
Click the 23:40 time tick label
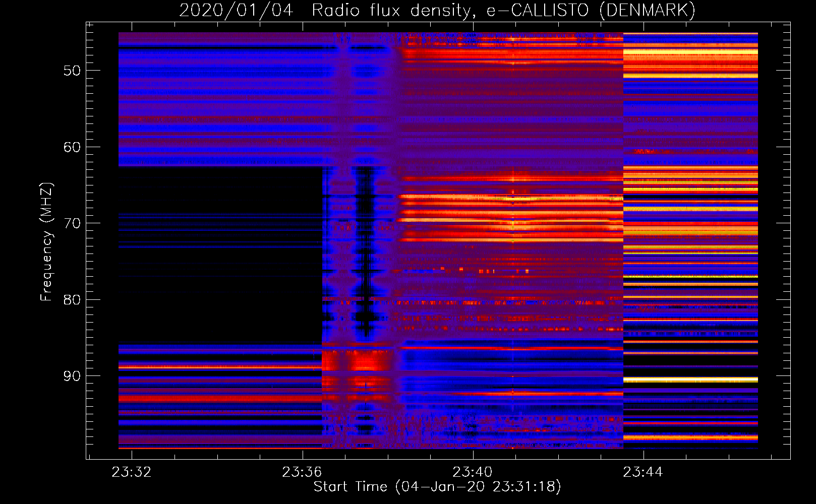tap(472, 472)
